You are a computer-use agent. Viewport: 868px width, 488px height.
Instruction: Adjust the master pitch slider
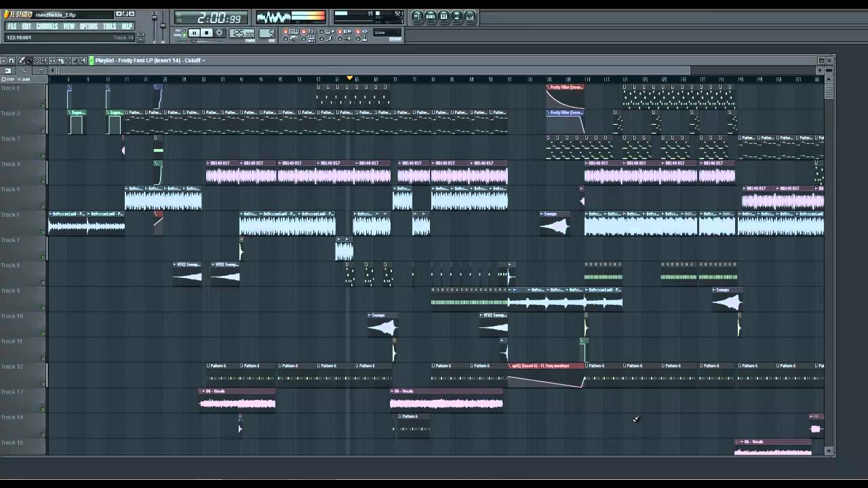point(163,27)
